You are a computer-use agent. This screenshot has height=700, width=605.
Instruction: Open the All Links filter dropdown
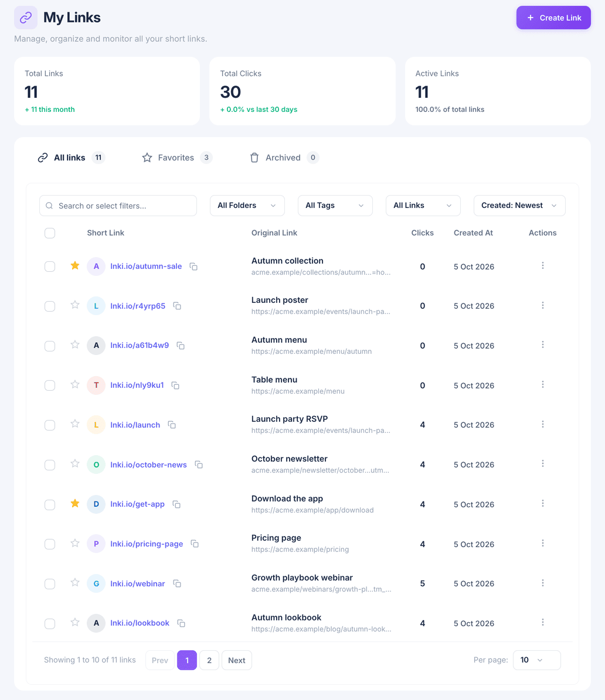click(x=423, y=206)
